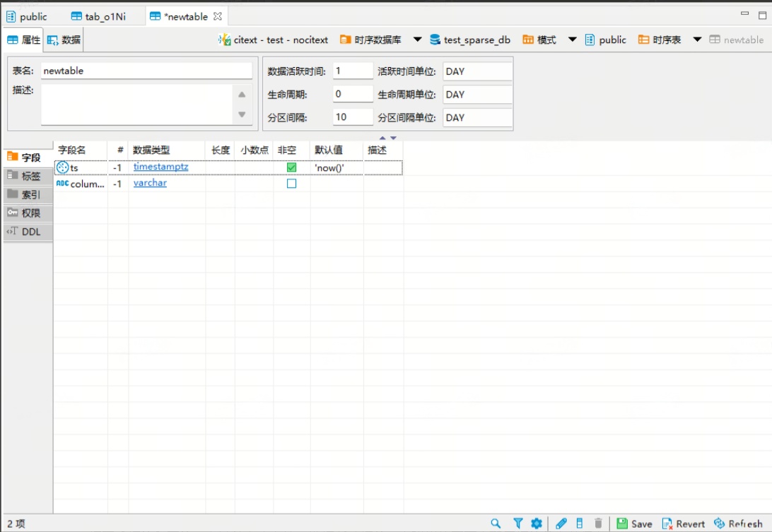Refresh the table editor
772x532 pixels.
pos(738,524)
